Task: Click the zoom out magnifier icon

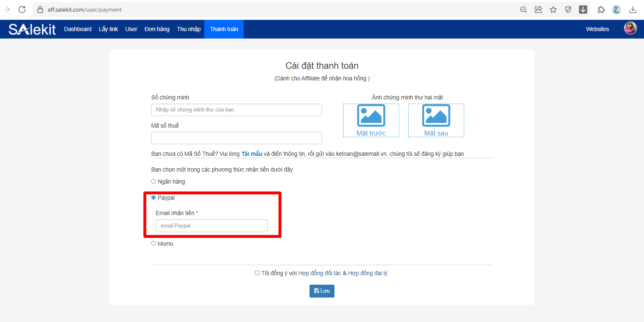Action: (523, 10)
